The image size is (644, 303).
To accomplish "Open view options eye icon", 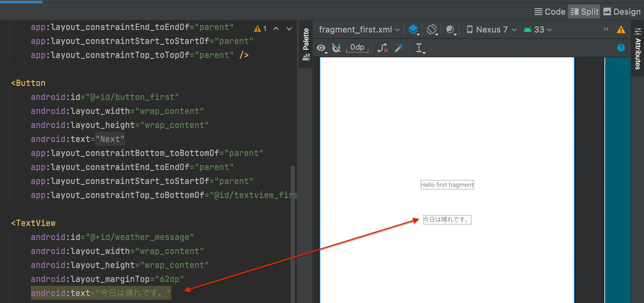I will 322,48.
